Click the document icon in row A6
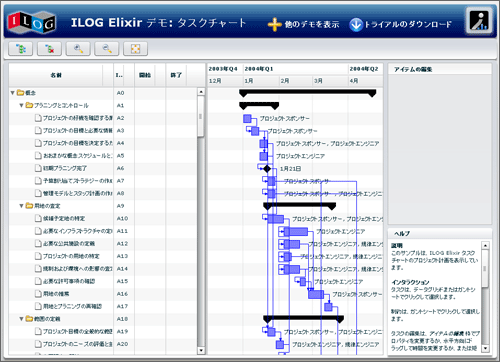This screenshot has width=500, height=362. (x=38, y=168)
